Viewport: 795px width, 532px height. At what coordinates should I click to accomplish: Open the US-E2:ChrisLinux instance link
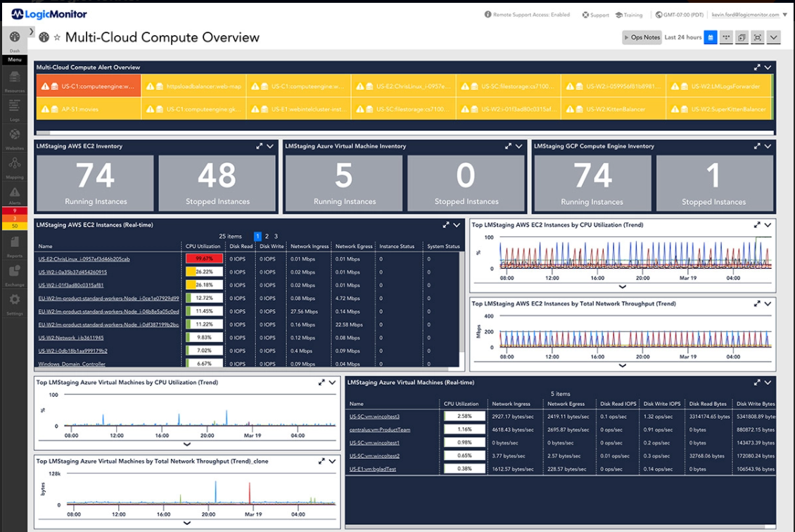tap(84, 259)
